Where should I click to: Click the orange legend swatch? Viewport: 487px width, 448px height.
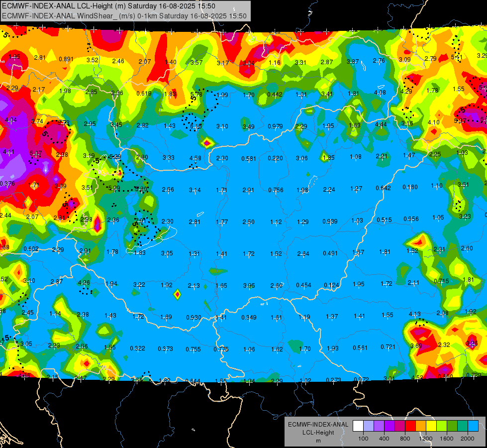[421, 426]
